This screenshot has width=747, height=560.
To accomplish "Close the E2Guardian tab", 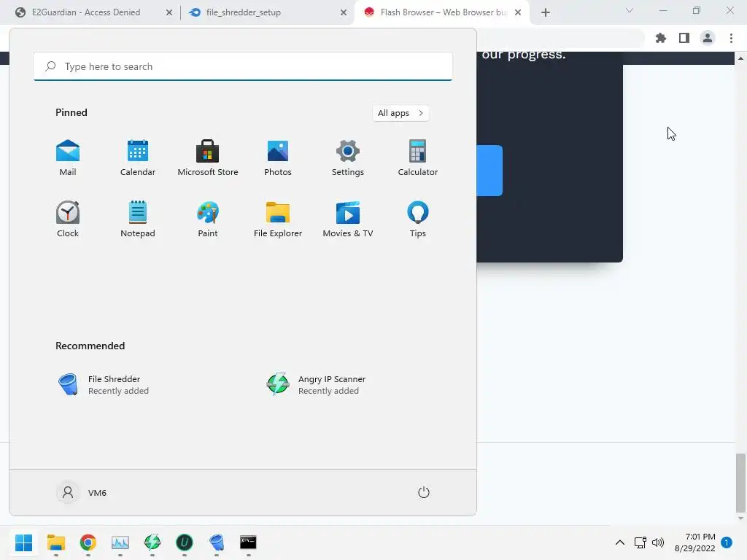I will tap(169, 12).
